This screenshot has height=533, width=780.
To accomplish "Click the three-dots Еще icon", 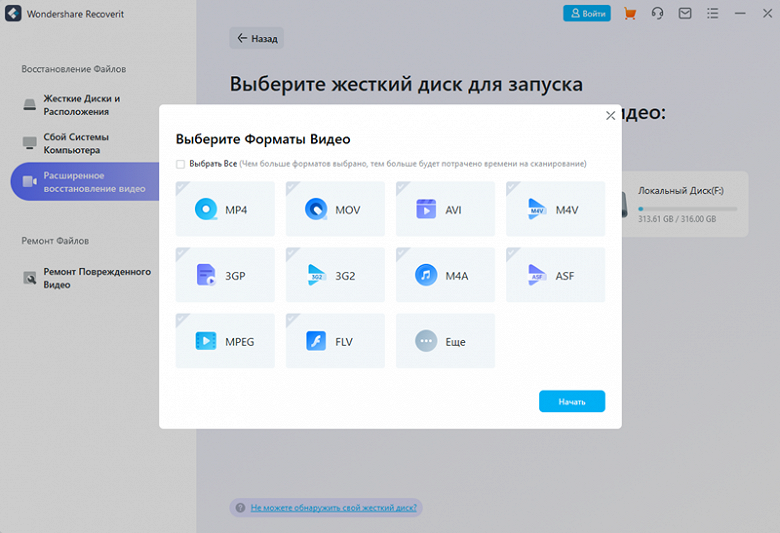I will (x=426, y=341).
